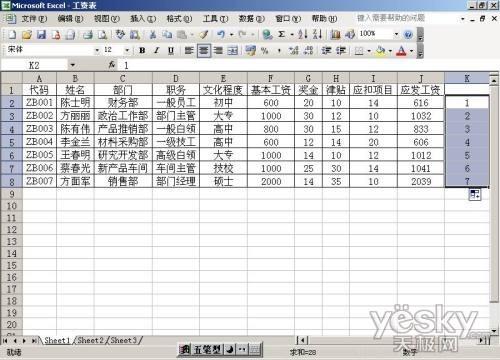This screenshot has width=500, height=360.
Task: Open the Borders dropdown arrow
Action: 369,51
